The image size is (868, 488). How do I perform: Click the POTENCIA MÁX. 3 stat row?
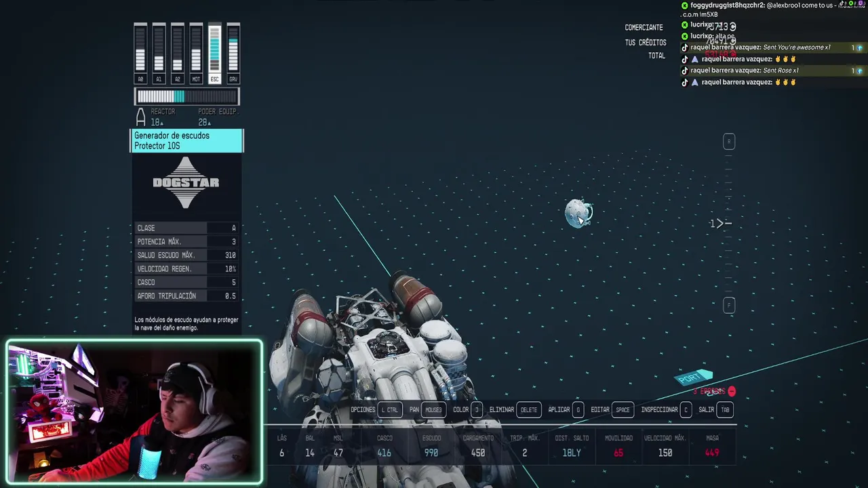[x=186, y=242]
